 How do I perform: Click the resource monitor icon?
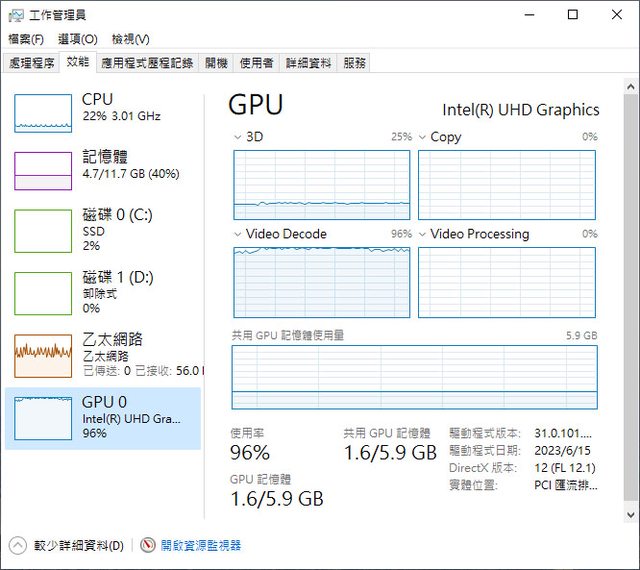tap(148, 546)
